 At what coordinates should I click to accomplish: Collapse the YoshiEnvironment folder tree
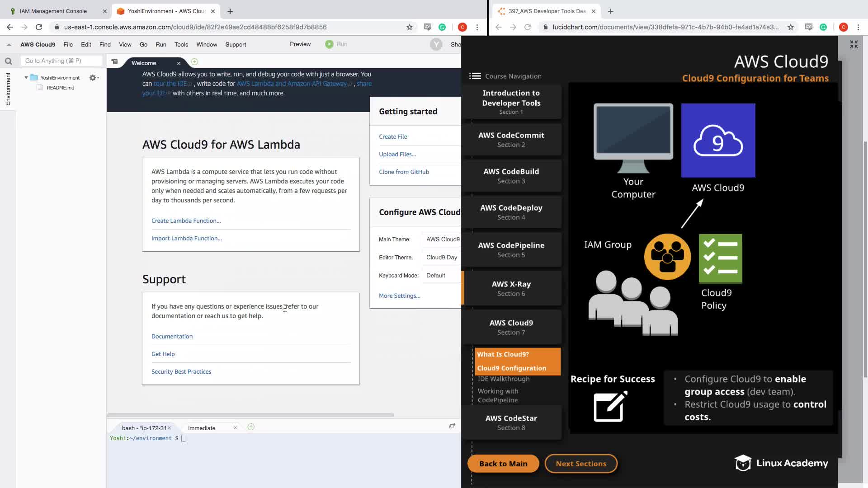click(26, 78)
